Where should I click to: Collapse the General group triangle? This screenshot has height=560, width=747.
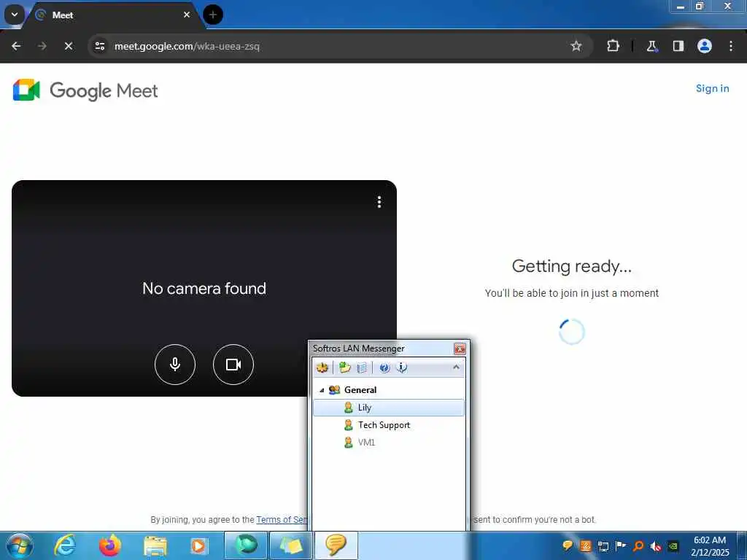(322, 390)
